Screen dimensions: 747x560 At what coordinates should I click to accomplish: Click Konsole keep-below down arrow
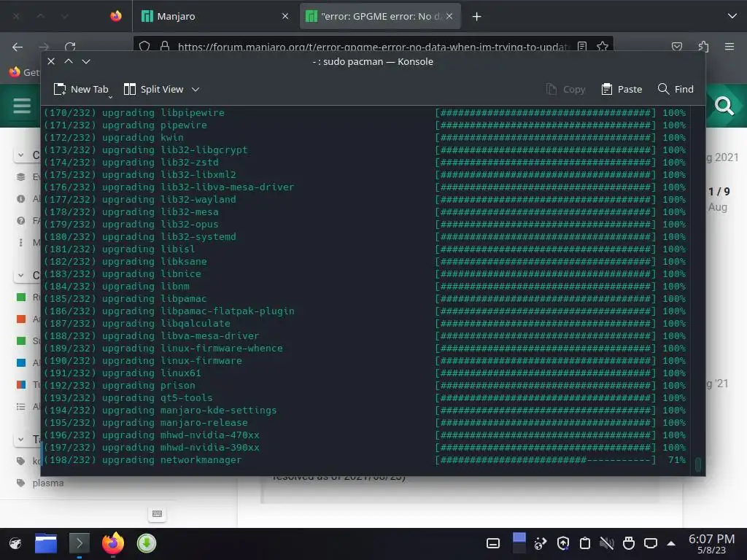pos(86,61)
